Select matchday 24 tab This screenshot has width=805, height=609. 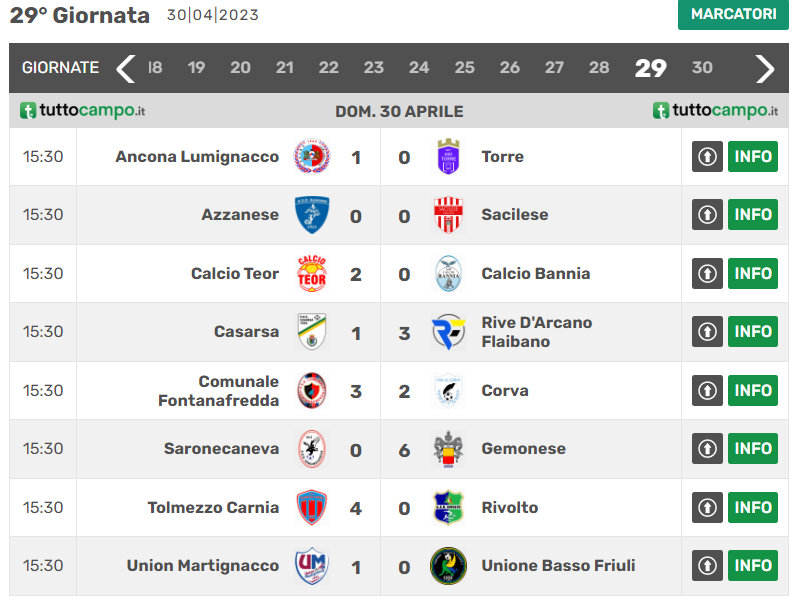pyautogui.click(x=419, y=68)
